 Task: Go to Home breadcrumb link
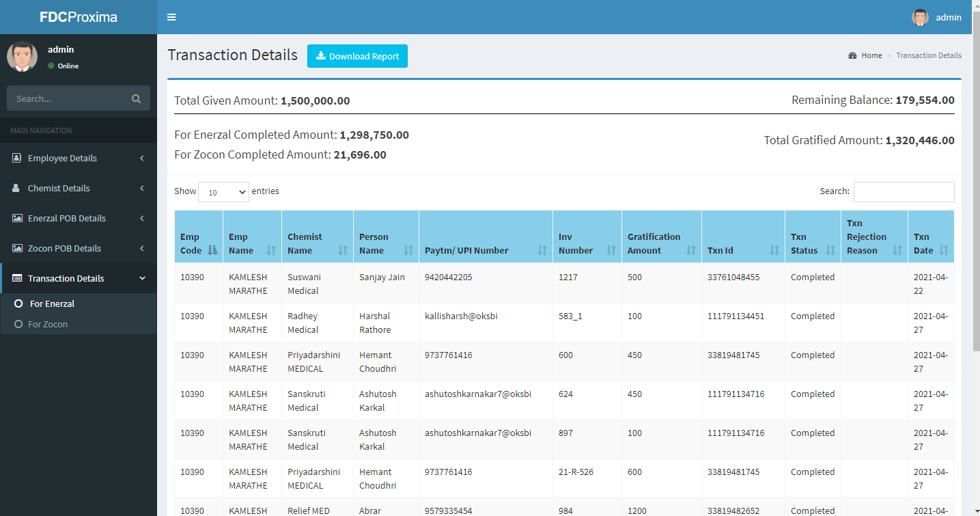[x=871, y=55]
